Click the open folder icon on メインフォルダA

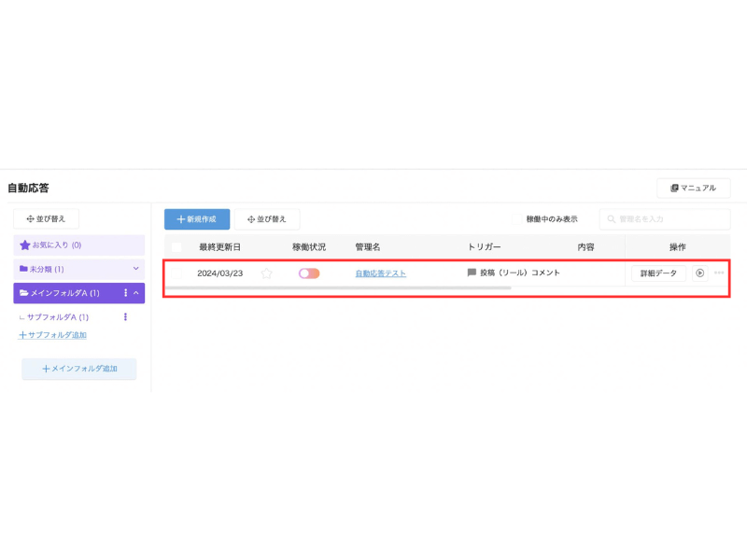24,293
